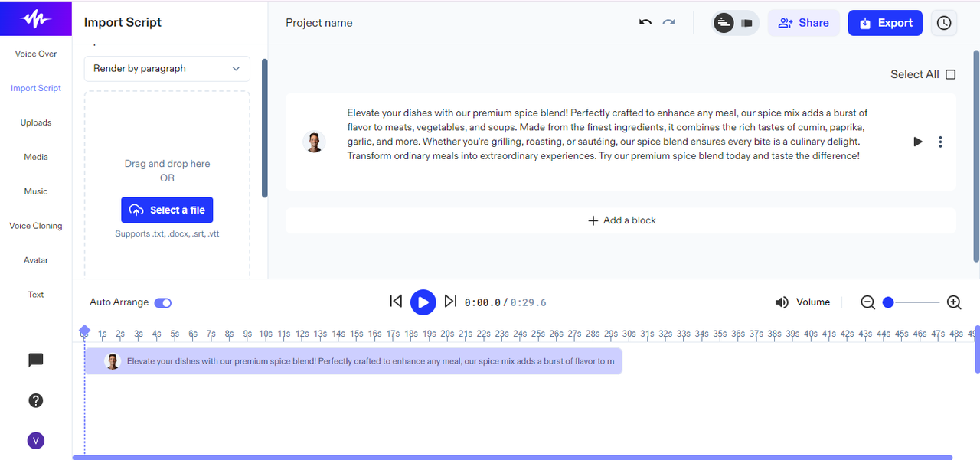Toggle Auto Arrange switch
This screenshot has height=460, width=980.
tap(163, 302)
